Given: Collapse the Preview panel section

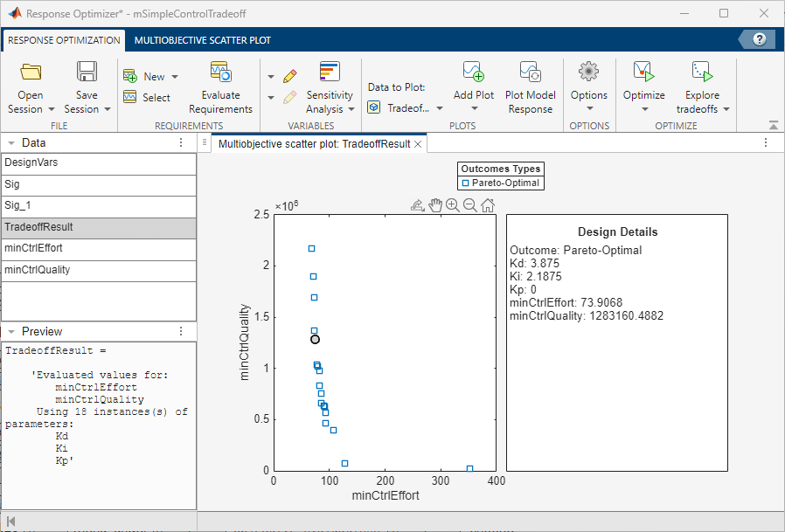Looking at the screenshot, I should pos(10,332).
